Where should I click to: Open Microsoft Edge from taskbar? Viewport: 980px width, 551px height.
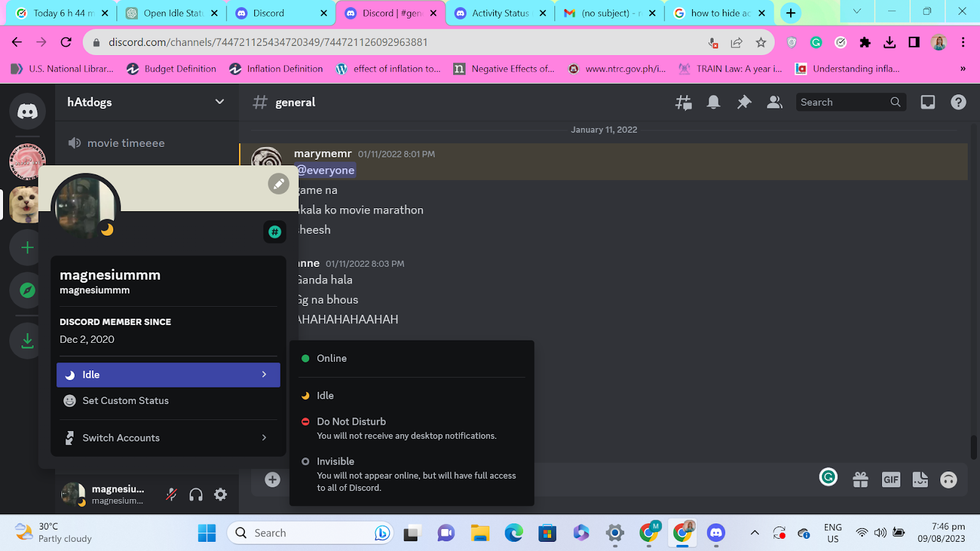coord(514,533)
